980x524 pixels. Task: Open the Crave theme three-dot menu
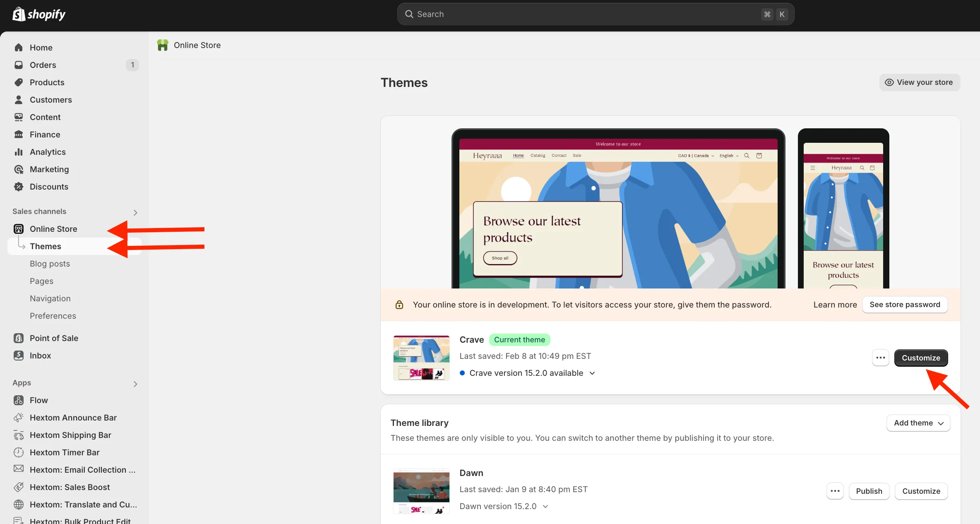coord(880,358)
